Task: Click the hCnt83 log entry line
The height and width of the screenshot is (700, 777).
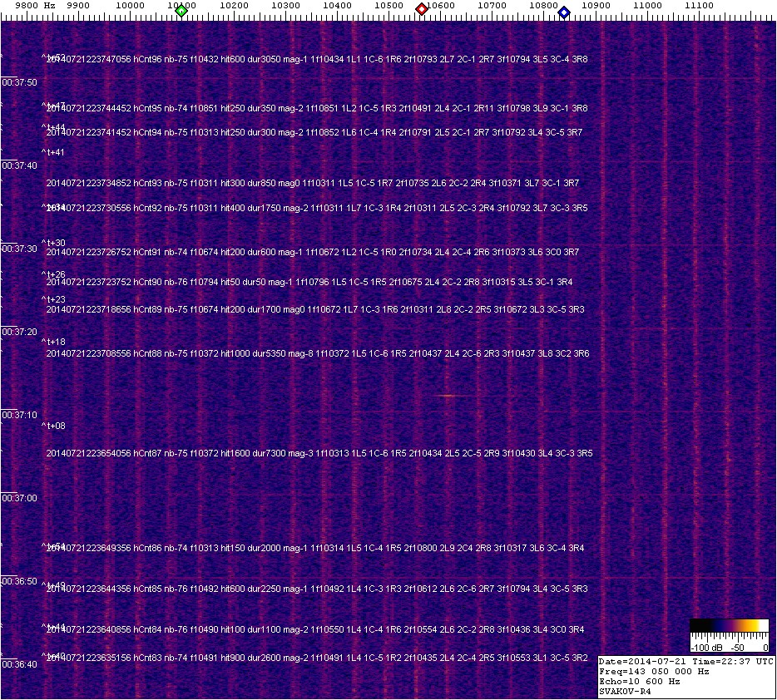Action: (x=316, y=658)
